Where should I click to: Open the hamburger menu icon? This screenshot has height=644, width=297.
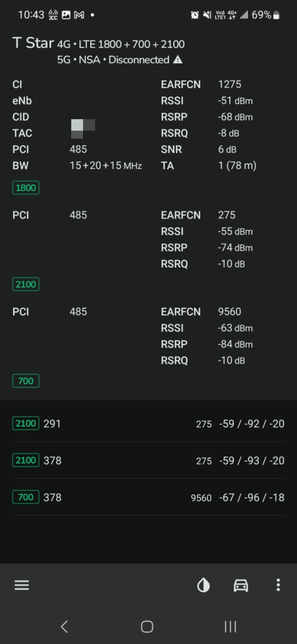(x=21, y=585)
